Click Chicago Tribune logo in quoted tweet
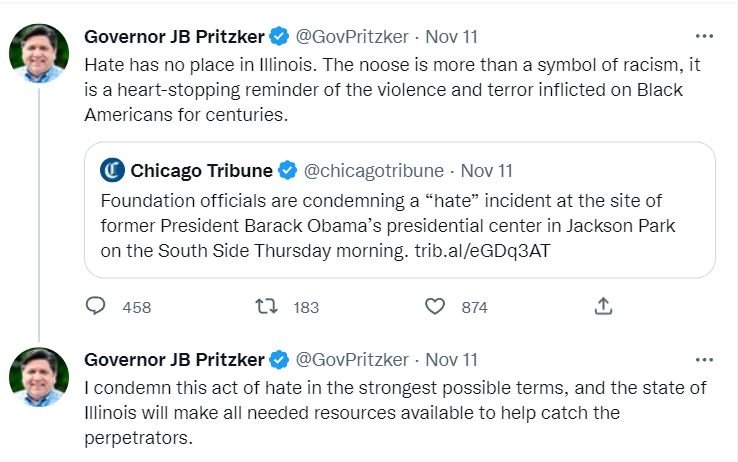The width and height of the screenshot is (738, 462). [x=113, y=169]
